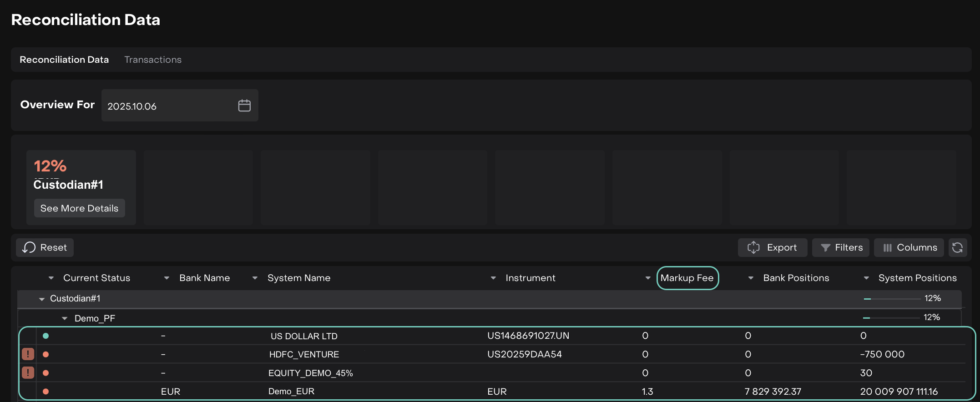Click the Overview For date field
The image size is (980, 402).
point(168,106)
